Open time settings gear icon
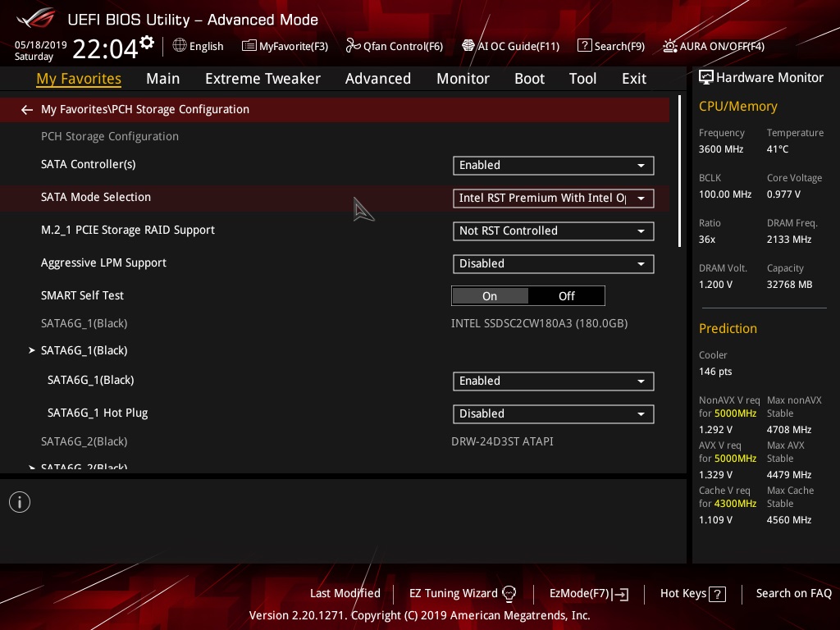840x630 pixels. [x=147, y=43]
